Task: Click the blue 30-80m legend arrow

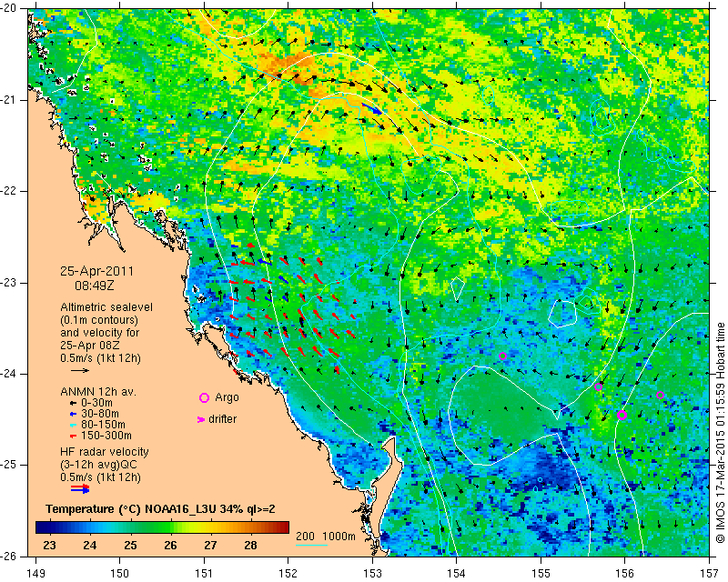Action: (x=73, y=414)
